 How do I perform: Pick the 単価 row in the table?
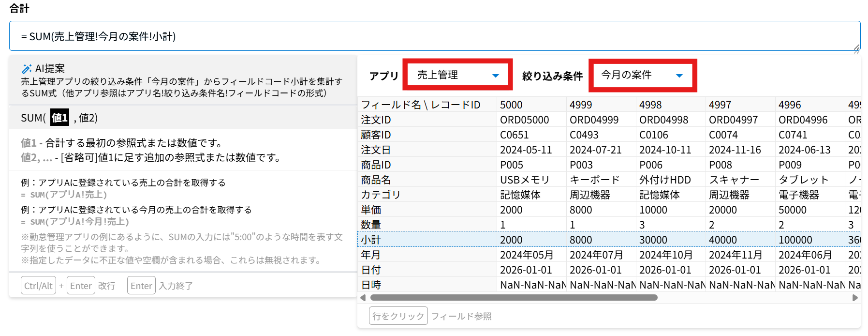pos(371,210)
